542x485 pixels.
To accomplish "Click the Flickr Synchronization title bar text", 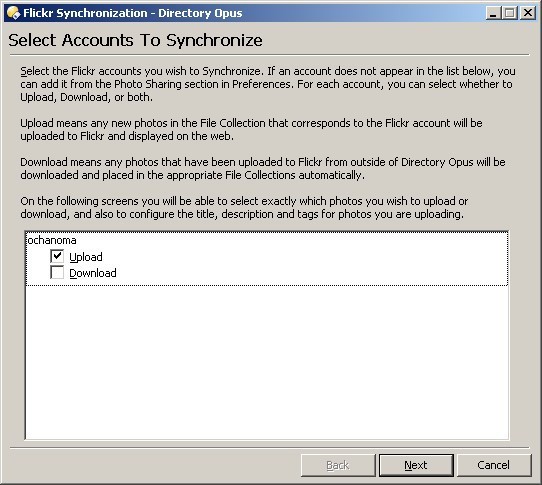I will click(133, 13).
